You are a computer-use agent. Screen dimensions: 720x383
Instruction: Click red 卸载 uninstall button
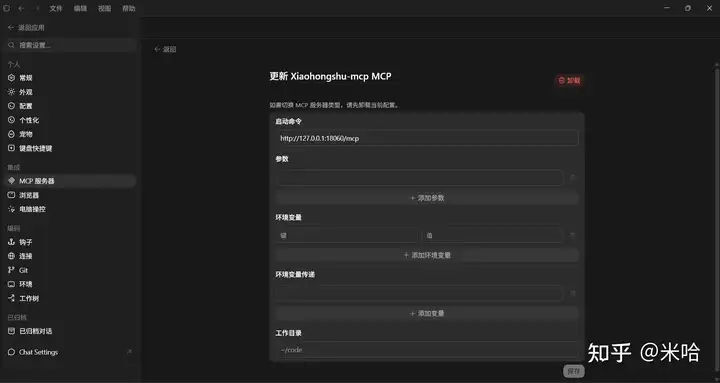click(x=569, y=80)
